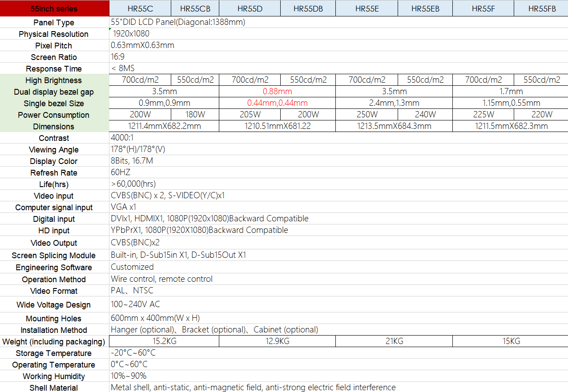This screenshot has height=392, width=568.
Task: Click the 1213.5mmX684.3mm dimensions cell
Action: [394, 126]
